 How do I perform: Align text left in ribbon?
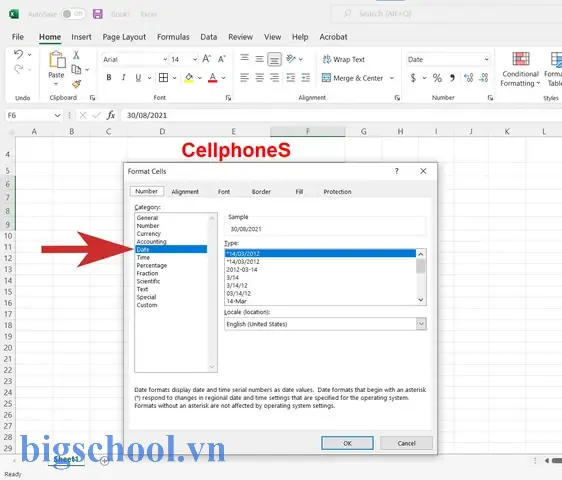(x=244, y=77)
